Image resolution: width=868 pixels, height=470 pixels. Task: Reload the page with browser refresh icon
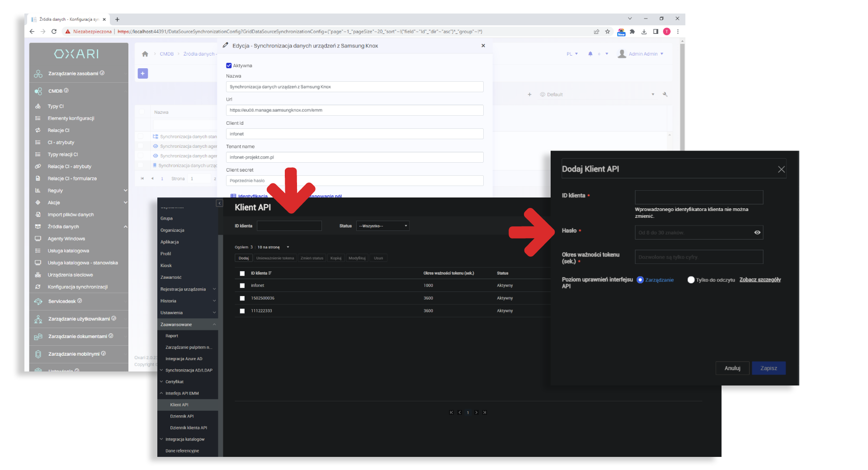[54, 32]
